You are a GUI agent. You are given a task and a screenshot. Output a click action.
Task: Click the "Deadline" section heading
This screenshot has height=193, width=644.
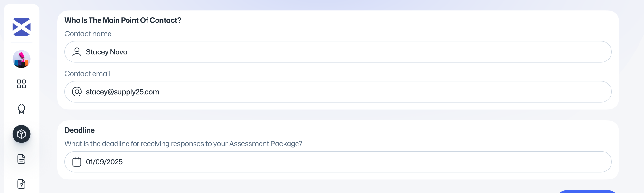(x=80, y=130)
